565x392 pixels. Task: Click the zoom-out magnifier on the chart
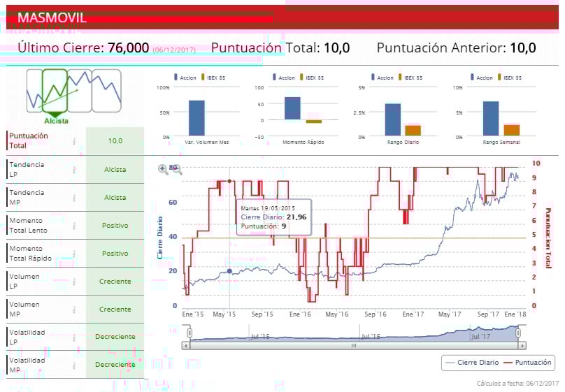click(x=177, y=169)
